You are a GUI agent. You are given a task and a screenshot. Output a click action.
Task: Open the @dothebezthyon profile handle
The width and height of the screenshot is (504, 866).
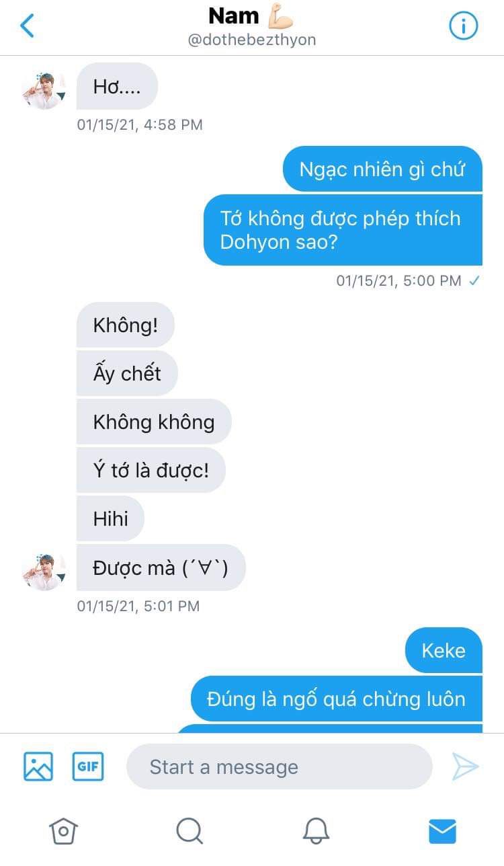click(252, 40)
